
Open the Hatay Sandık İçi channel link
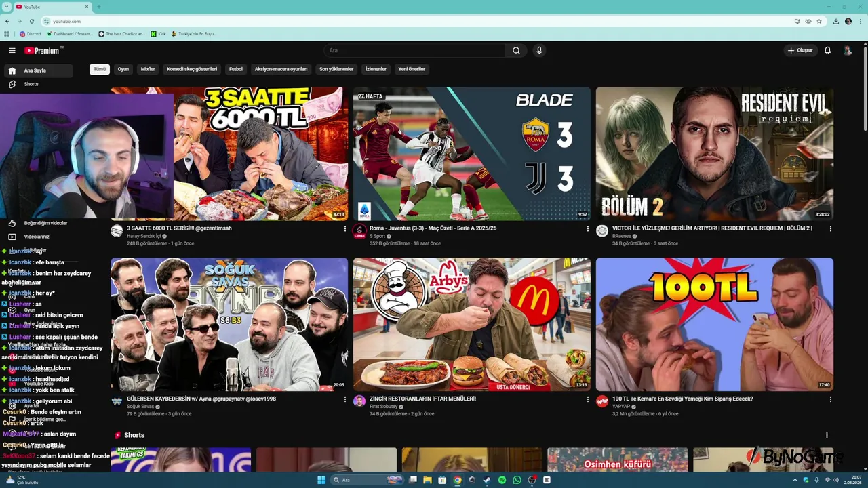point(144,237)
